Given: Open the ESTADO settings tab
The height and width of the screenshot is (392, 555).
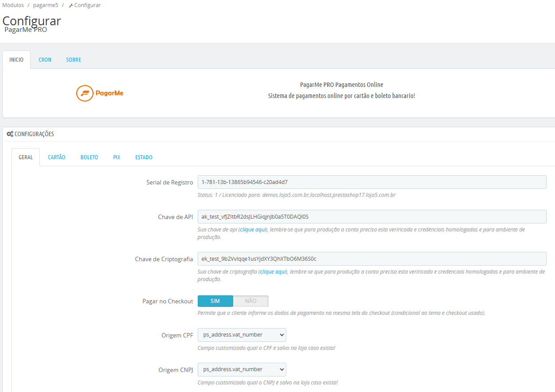Looking at the screenshot, I should (x=144, y=157).
